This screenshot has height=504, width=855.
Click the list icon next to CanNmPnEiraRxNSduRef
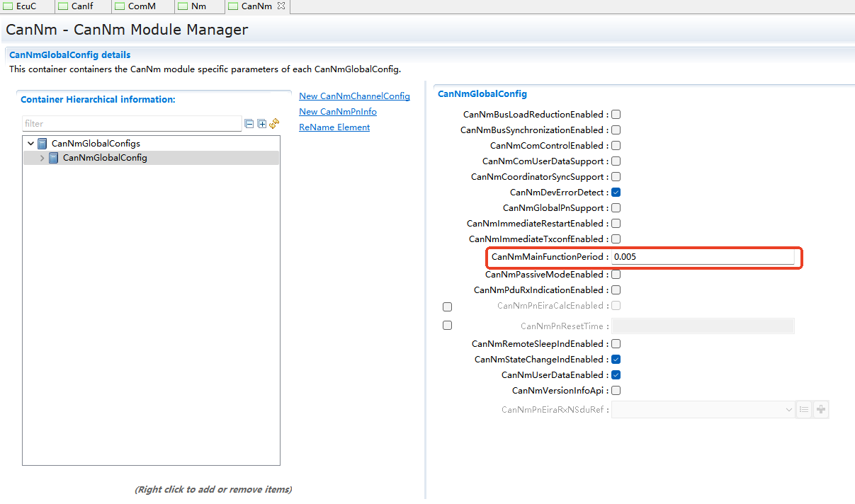[804, 409]
